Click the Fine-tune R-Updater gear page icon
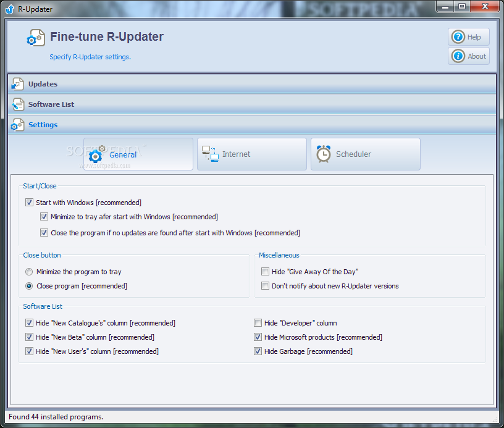Viewport: 504px width, 428px height. coord(36,38)
